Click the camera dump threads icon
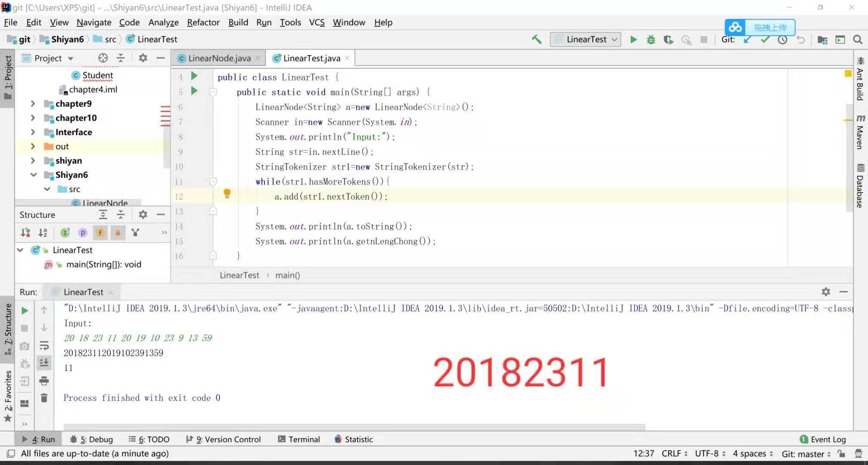The width and height of the screenshot is (868, 465). tap(25, 346)
